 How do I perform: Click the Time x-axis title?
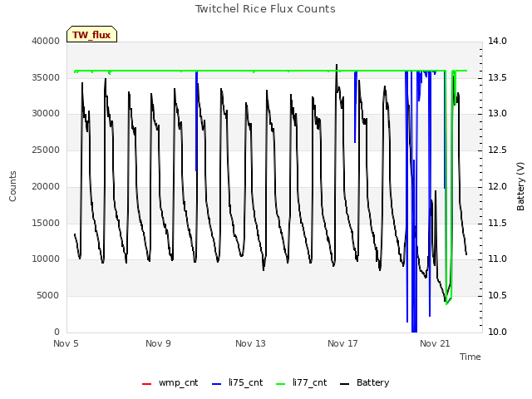click(470, 357)
